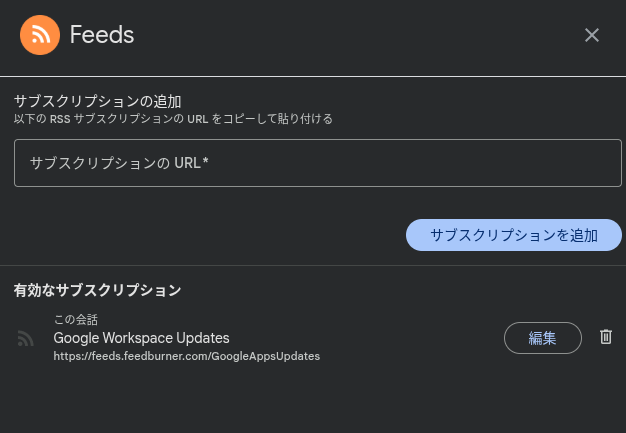Screen dimensions: 626x433
Task: Delete the Google Workspace Updates subscription
Action: [605, 337]
